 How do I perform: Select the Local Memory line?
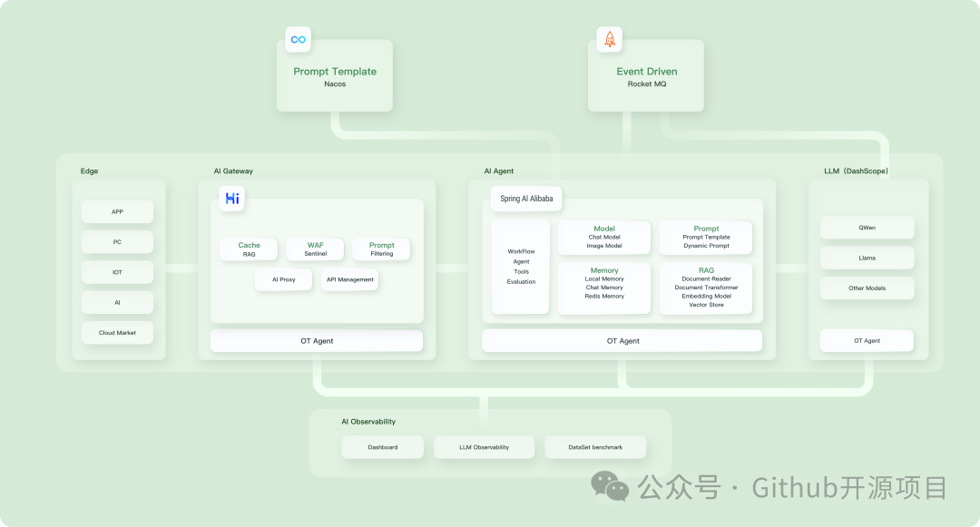coord(604,279)
